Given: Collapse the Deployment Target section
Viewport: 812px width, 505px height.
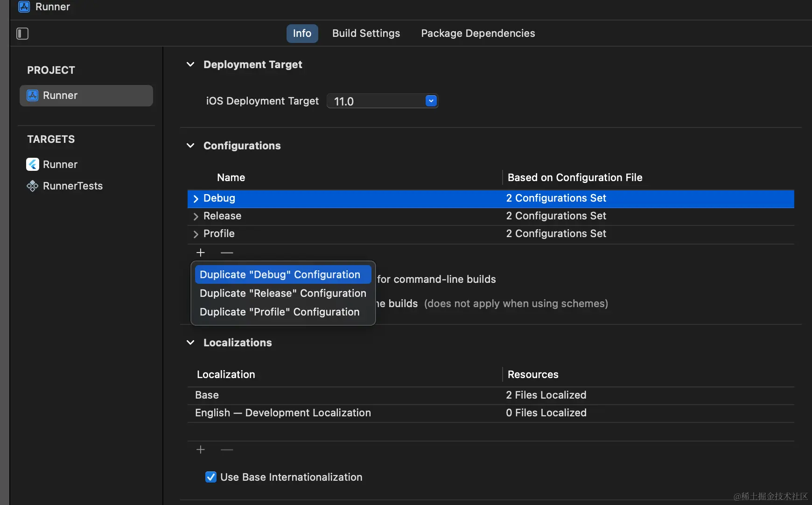Looking at the screenshot, I should tap(190, 64).
